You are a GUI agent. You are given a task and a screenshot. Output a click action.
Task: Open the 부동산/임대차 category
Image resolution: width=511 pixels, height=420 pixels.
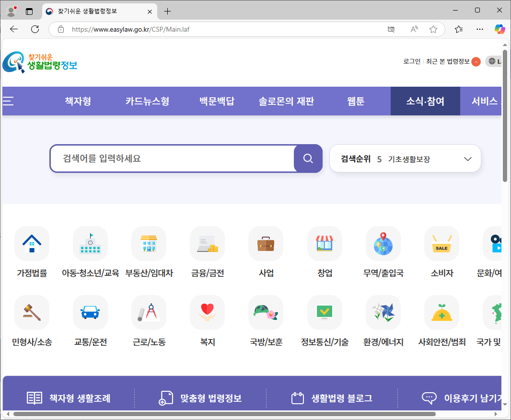(149, 243)
